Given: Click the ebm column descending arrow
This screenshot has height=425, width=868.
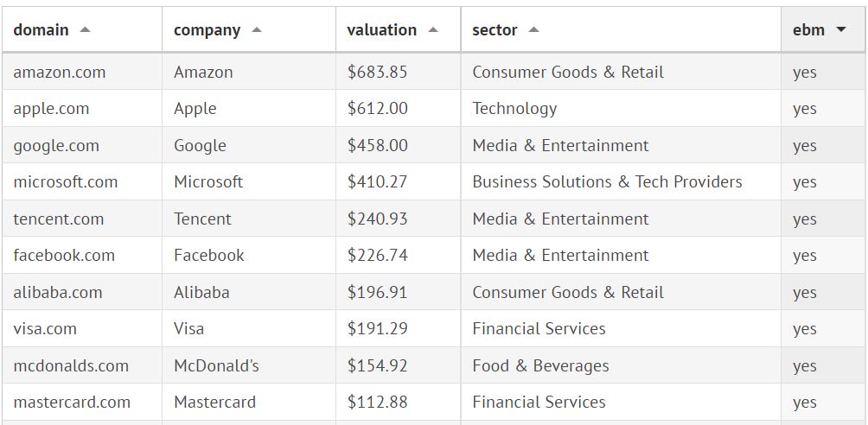Looking at the screenshot, I should pos(841,30).
